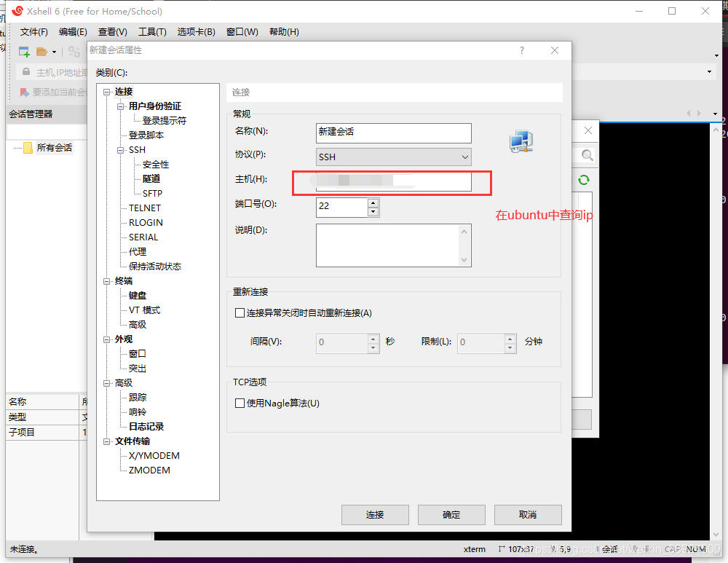Click the bookmark flag icon on the toolbar

tap(24, 92)
